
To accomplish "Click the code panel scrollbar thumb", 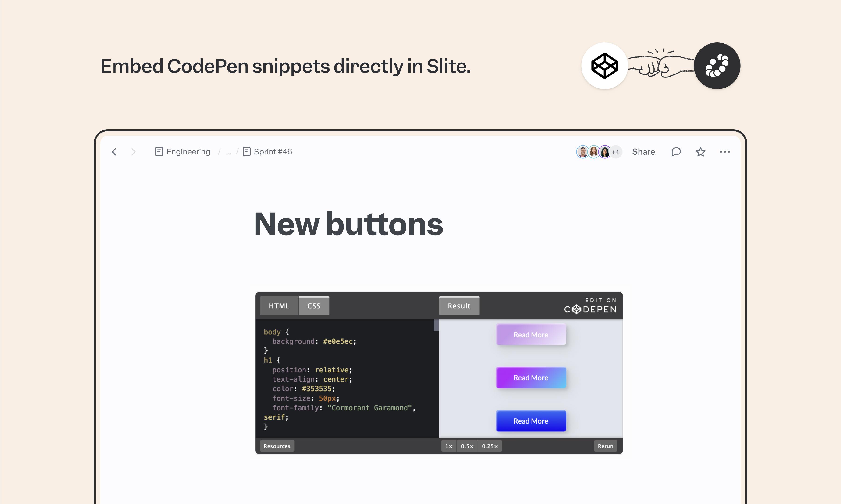I will click(x=436, y=325).
